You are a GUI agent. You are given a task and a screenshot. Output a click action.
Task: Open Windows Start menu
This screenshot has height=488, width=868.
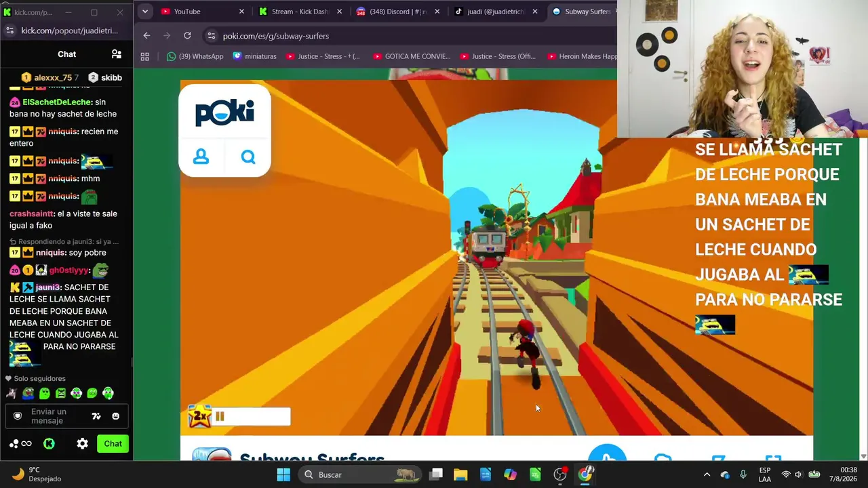pos(283,474)
